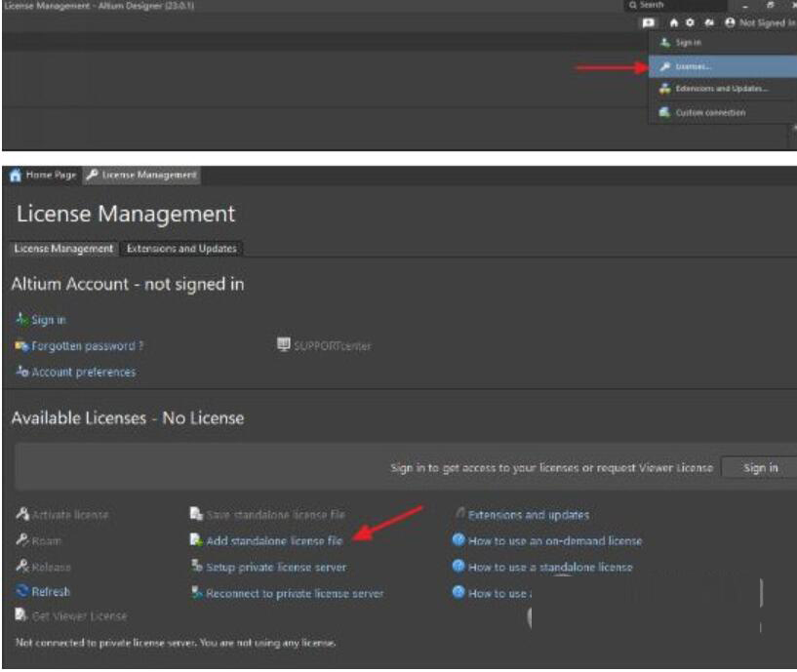Screen dimensions: 797x672
Task: Open settings gear icon in top toolbar
Action: (690, 22)
